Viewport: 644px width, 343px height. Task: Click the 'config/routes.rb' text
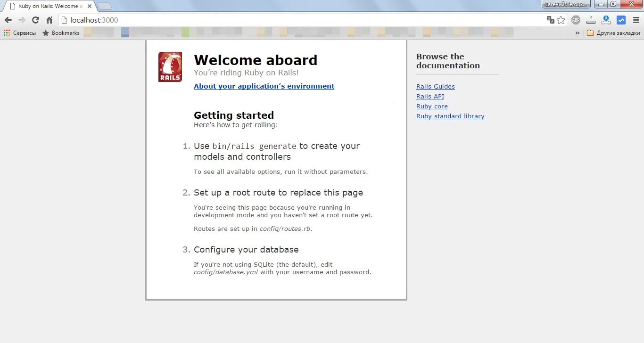tap(286, 229)
